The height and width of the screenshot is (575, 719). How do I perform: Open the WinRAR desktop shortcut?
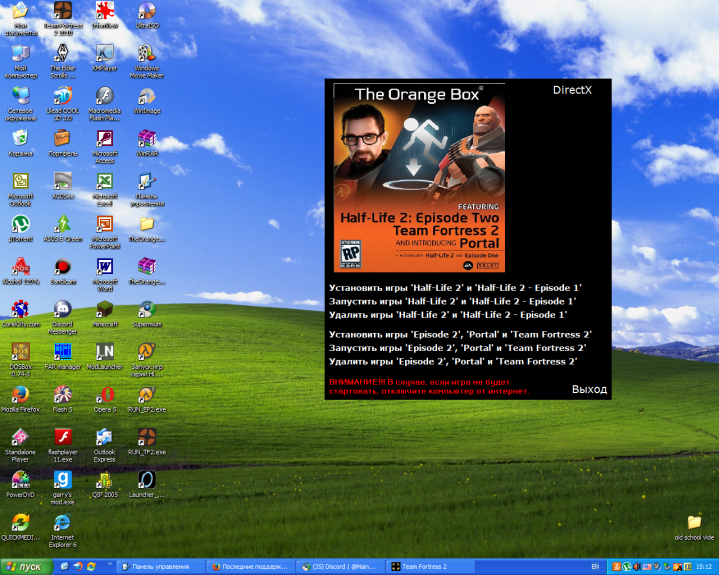[147, 140]
